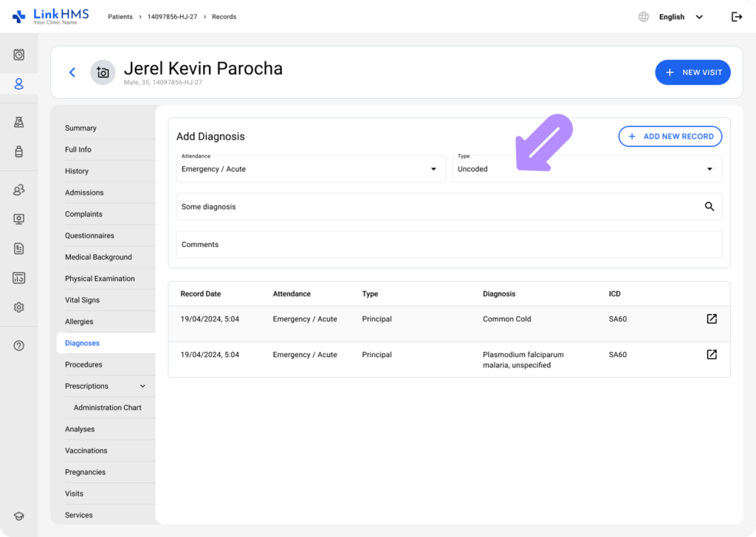Image resolution: width=756 pixels, height=537 pixels.
Task: Open the settings gear icon in sidebar
Action: 18,307
